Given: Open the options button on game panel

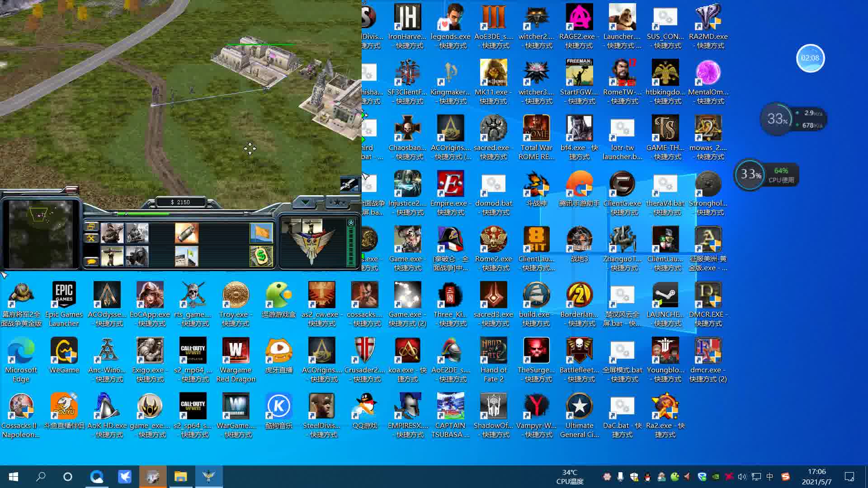Looking at the screenshot, I should (91, 226).
